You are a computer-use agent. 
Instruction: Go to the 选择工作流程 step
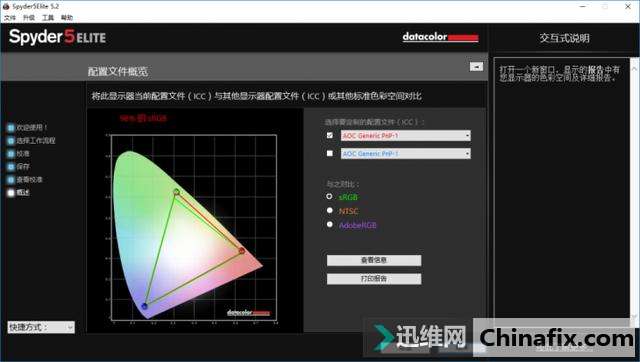tap(31, 141)
